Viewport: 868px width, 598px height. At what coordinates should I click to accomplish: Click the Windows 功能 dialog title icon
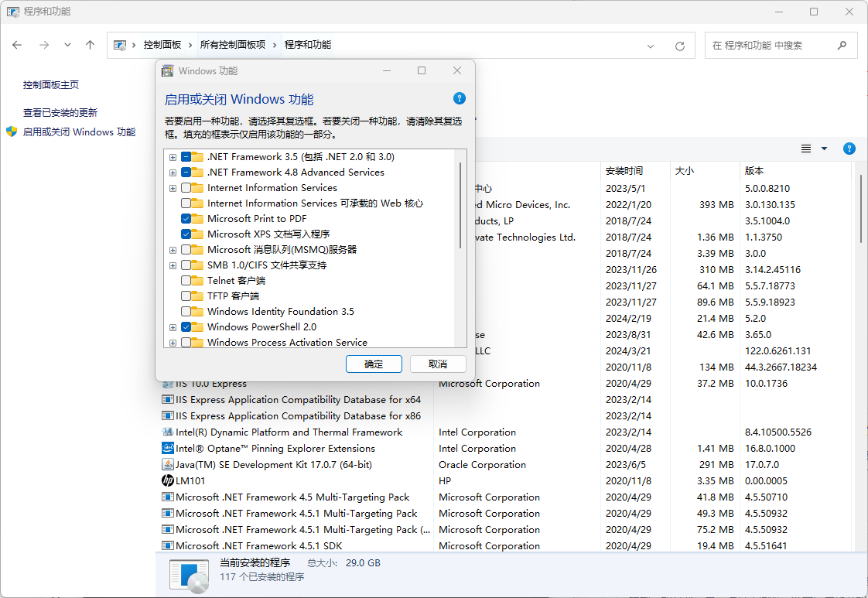click(167, 71)
